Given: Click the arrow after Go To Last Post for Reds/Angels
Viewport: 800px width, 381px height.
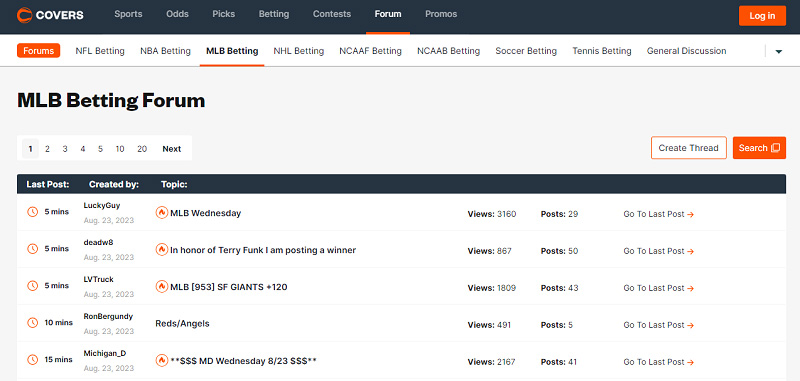Looking at the screenshot, I should pos(690,325).
